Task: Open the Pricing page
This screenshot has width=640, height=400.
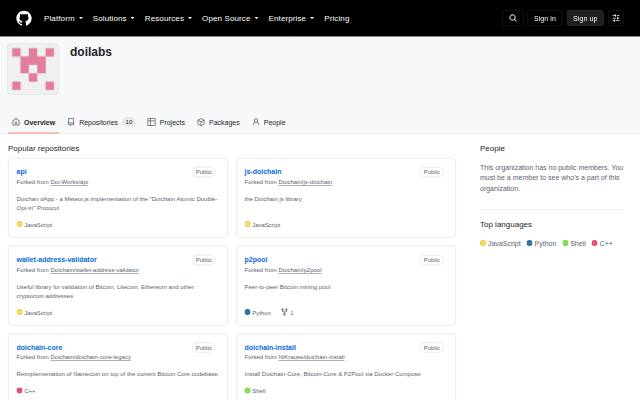Action: click(x=337, y=18)
